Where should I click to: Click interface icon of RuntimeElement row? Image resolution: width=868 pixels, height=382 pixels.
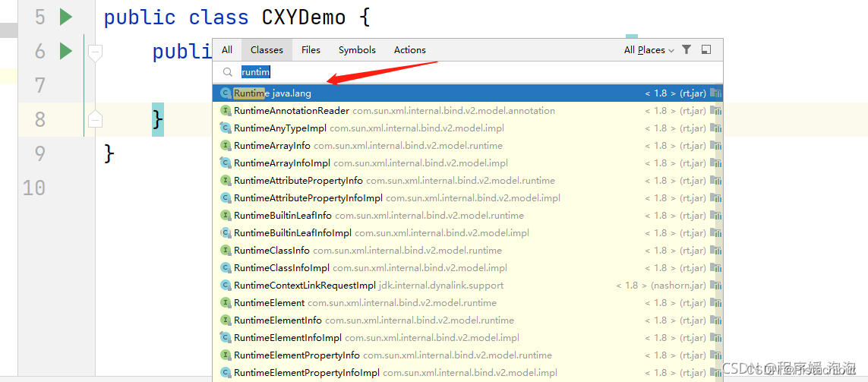coord(226,303)
